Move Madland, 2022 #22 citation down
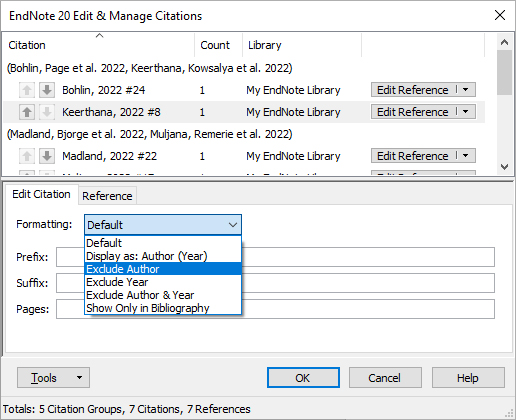 tap(47, 156)
